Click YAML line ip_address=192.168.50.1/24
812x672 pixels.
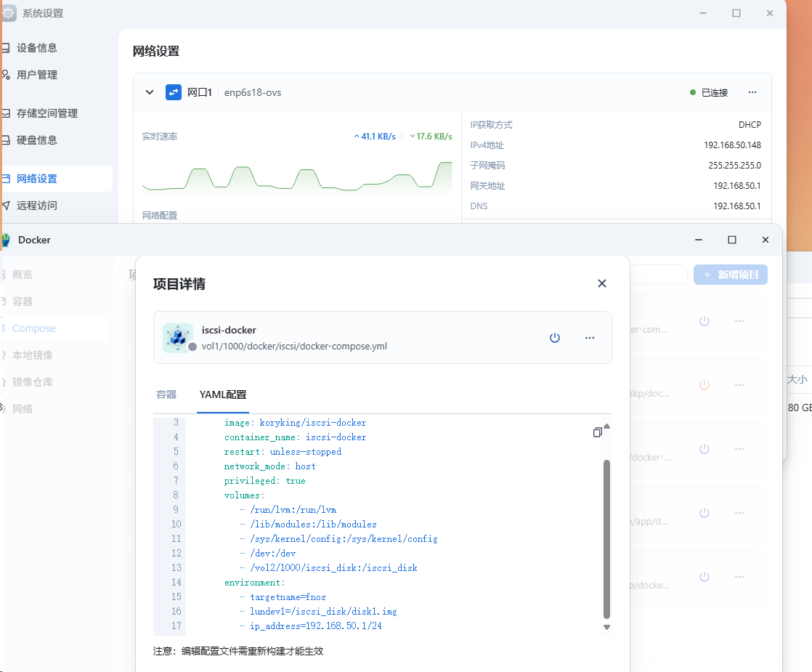[316, 626]
